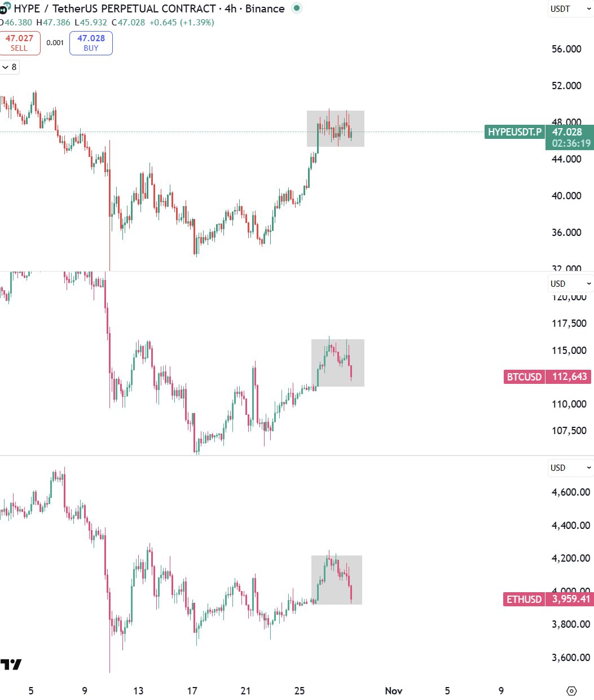Click the BTCUSD price label tag
594x700 pixels.
(524, 377)
